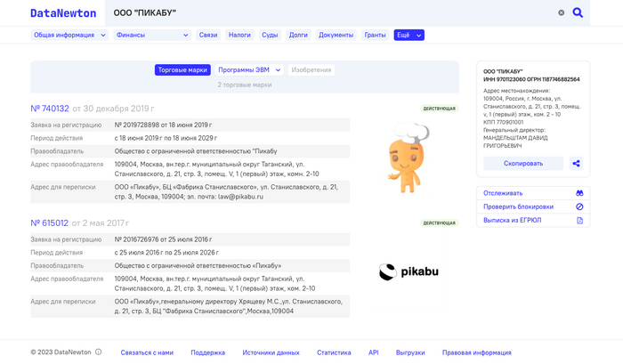Expand the Финансы dropdown
Screen dimensions: 623x364
tap(152, 35)
